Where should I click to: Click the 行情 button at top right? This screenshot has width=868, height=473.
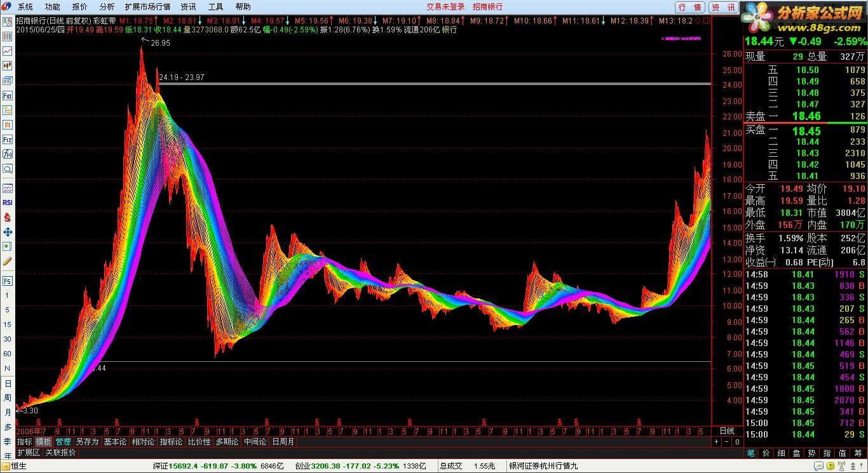click(x=690, y=7)
